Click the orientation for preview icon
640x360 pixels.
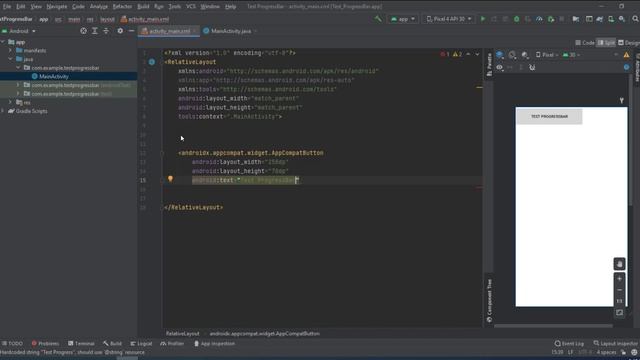pyautogui.click(x=512, y=55)
